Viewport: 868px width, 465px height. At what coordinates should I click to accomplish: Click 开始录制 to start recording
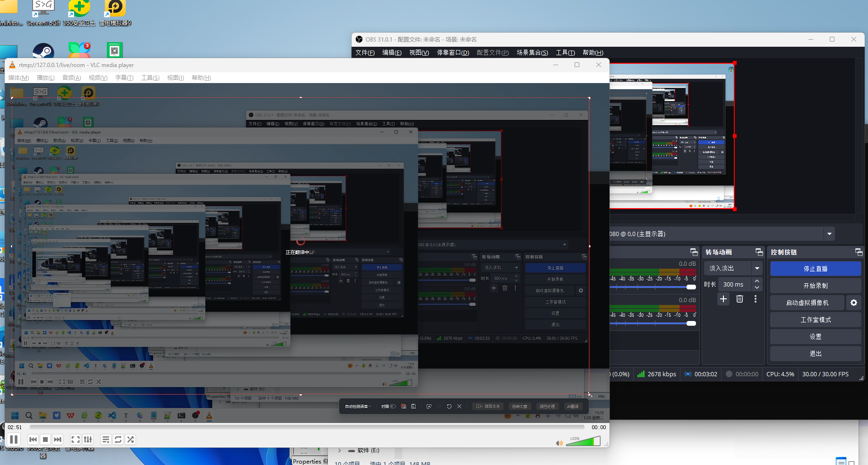pyautogui.click(x=816, y=286)
